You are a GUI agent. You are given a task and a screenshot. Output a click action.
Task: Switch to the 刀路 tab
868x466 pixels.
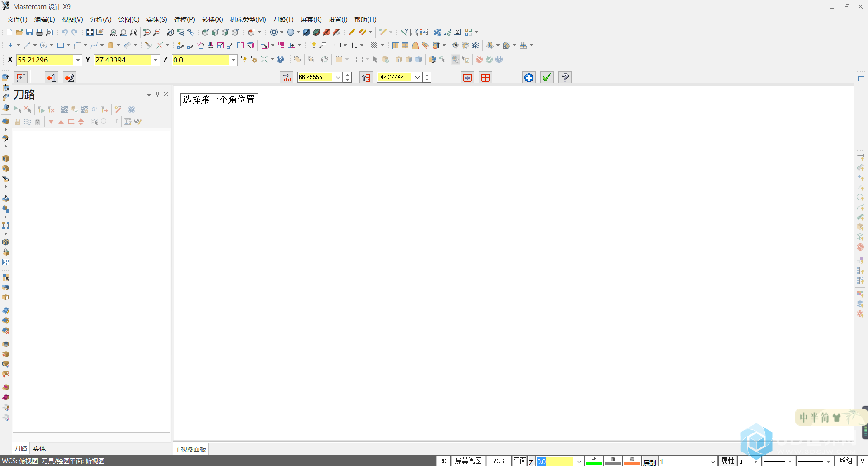tap(20, 448)
